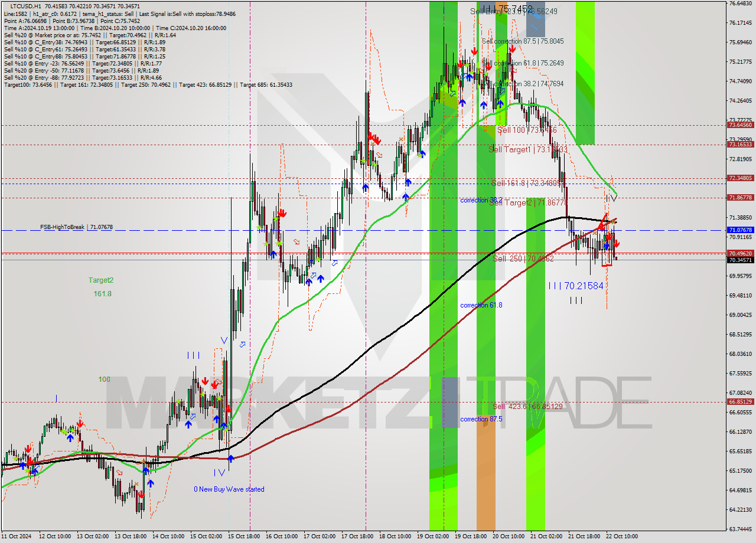The width and height of the screenshot is (756, 543).
Task: Click the 'correction 61.8' blue label
Action: tap(481, 305)
